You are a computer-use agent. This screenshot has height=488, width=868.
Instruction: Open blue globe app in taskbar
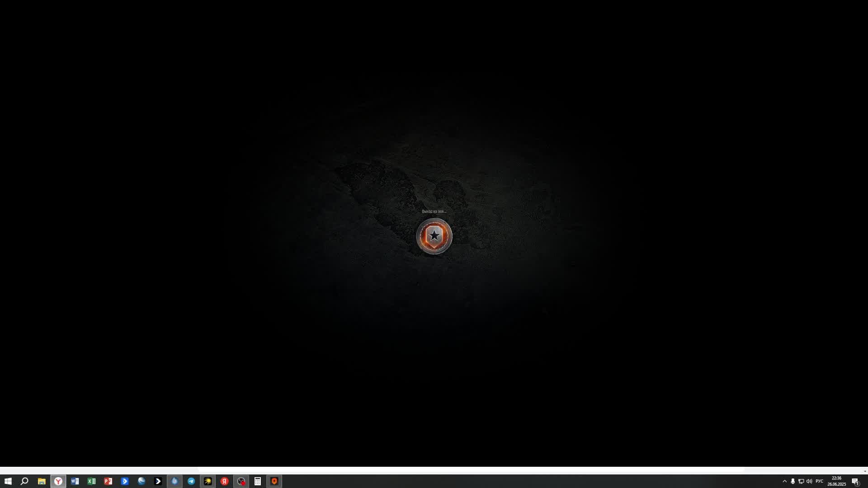(x=142, y=481)
